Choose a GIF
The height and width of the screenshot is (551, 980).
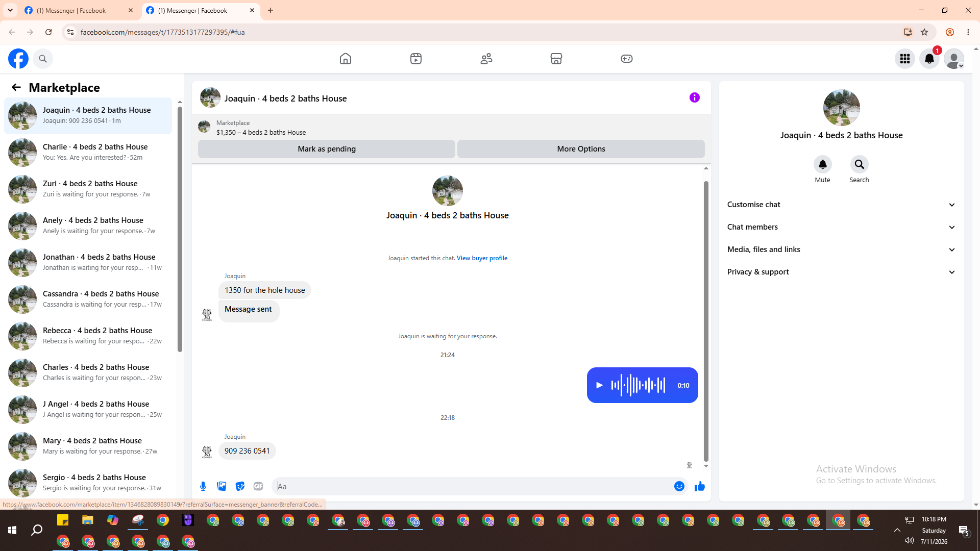click(258, 486)
